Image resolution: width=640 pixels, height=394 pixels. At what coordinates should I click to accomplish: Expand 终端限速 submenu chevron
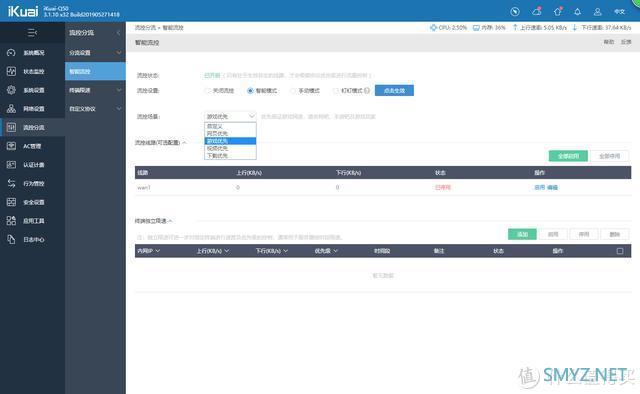[x=119, y=90]
